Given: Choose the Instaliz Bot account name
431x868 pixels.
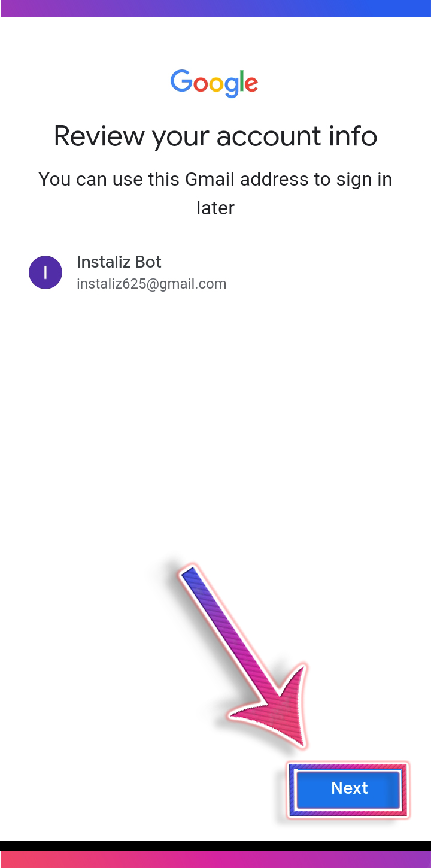Looking at the screenshot, I should click(119, 262).
